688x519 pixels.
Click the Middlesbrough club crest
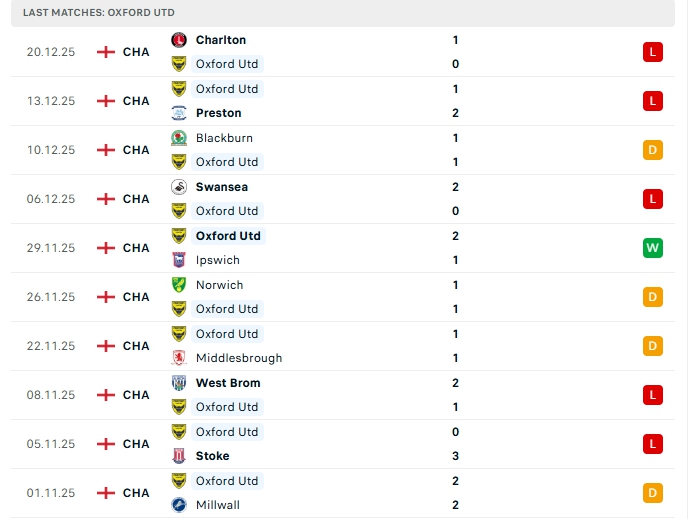pyautogui.click(x=179, y=358)
